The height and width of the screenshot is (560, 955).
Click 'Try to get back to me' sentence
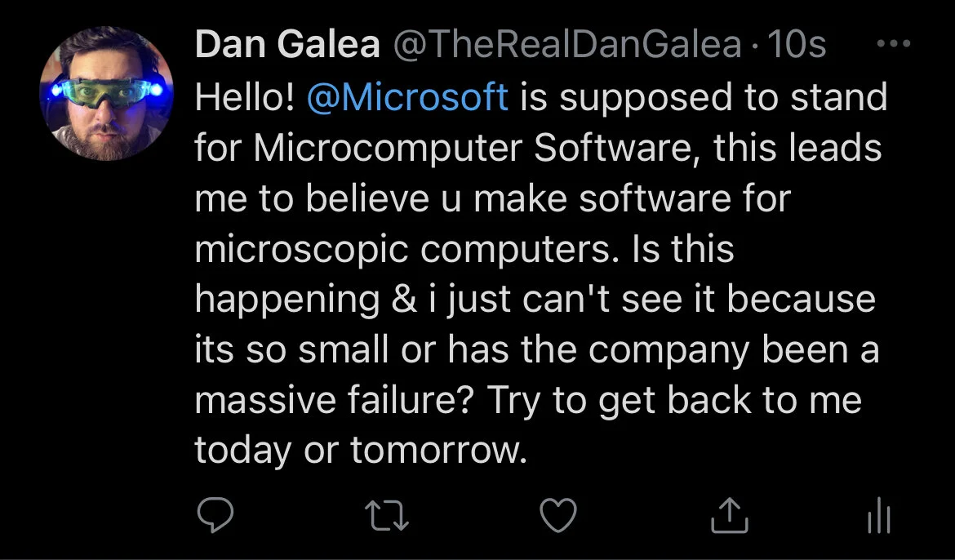(x=674, y=400)
